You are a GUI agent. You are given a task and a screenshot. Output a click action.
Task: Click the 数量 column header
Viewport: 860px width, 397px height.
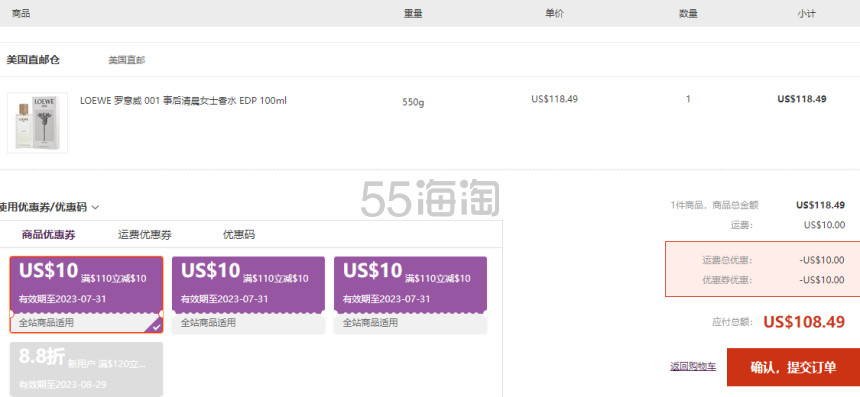tap(688, 14)
